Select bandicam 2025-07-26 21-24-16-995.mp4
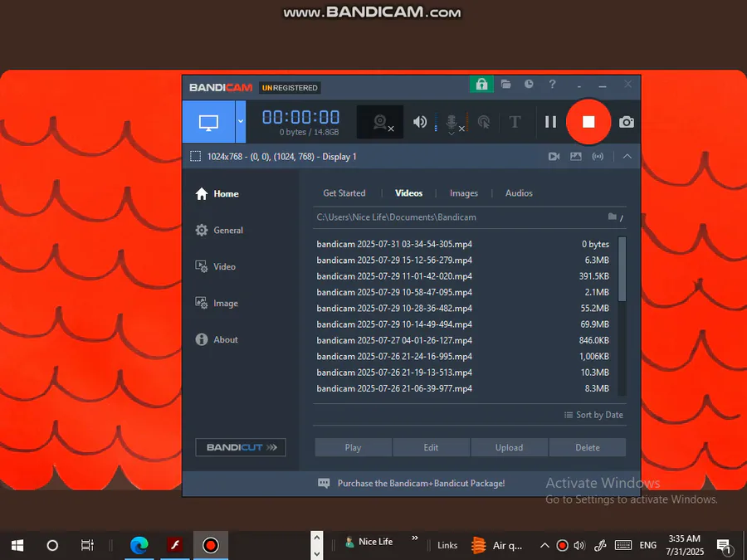The image size is (747, 560). [x=462, y=356]
